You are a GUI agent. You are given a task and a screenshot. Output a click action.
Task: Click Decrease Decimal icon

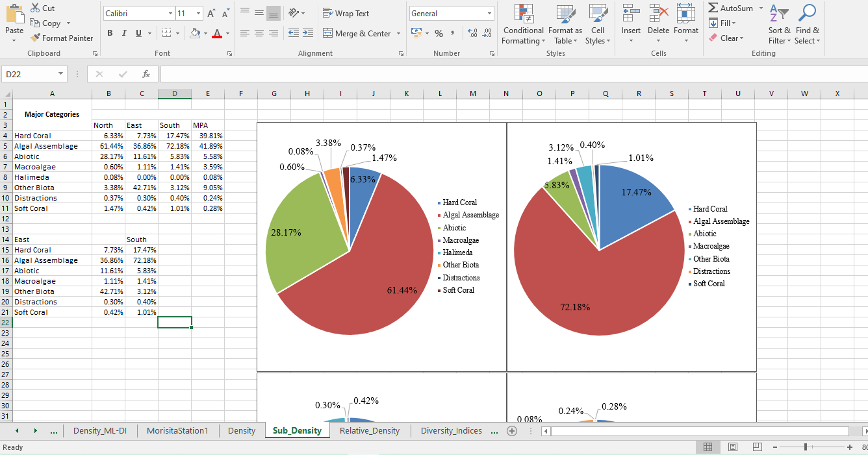point(487,33)
